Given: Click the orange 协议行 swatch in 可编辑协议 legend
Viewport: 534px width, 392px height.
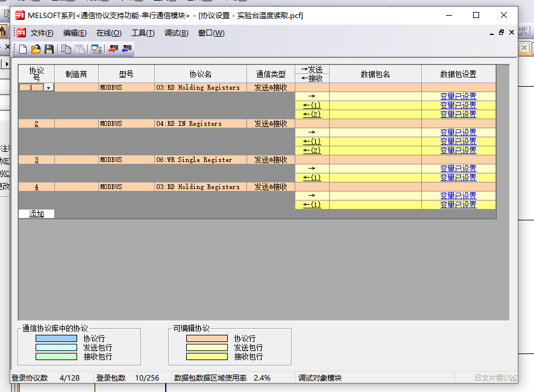Looking at the screenshot, I should 207,338.
